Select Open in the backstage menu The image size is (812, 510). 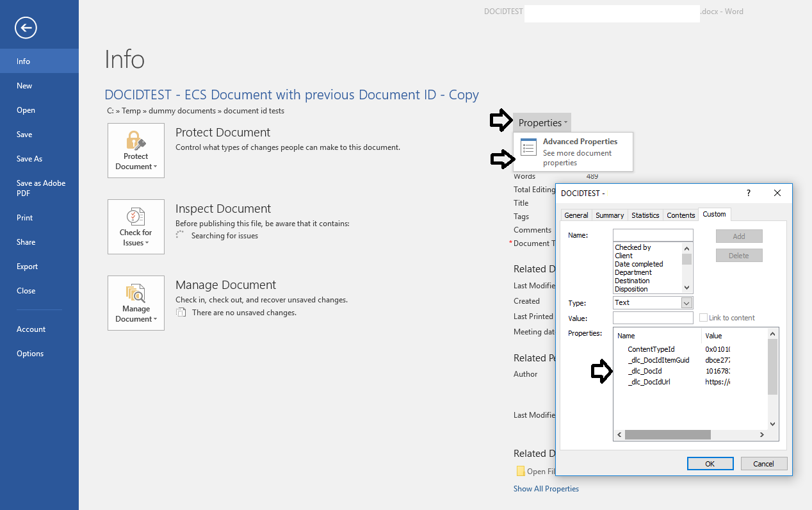pyautogui.click(x=39, y=110)
